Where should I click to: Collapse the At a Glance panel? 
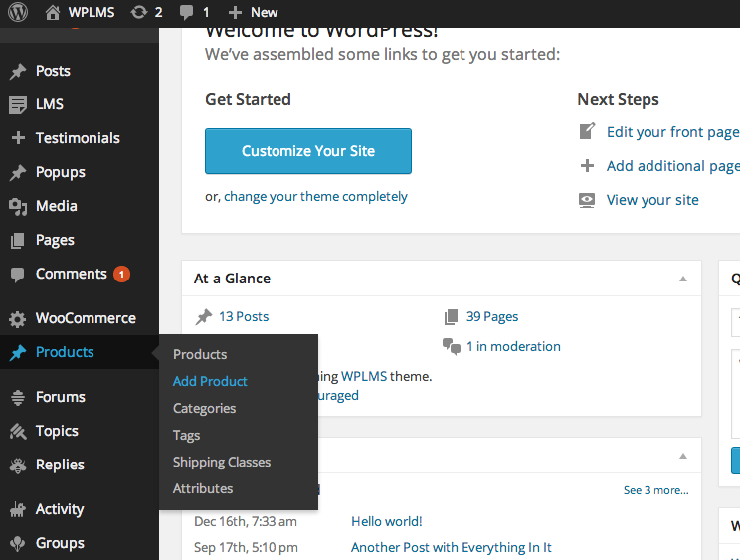pos(683,279)
